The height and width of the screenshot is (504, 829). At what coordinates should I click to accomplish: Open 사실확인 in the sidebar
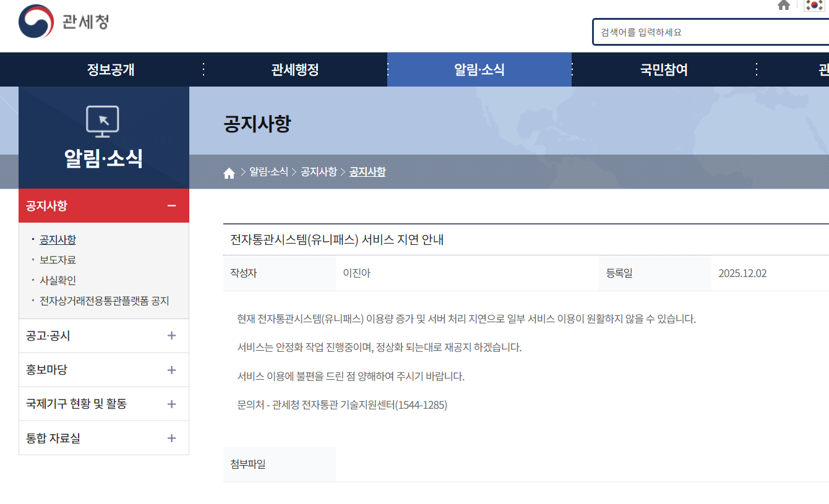[x=58, y=281]
